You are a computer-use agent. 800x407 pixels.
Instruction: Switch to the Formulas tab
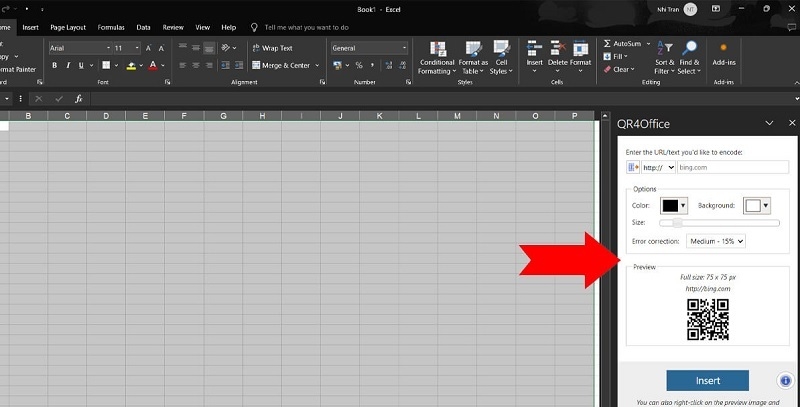click(110, 27)
